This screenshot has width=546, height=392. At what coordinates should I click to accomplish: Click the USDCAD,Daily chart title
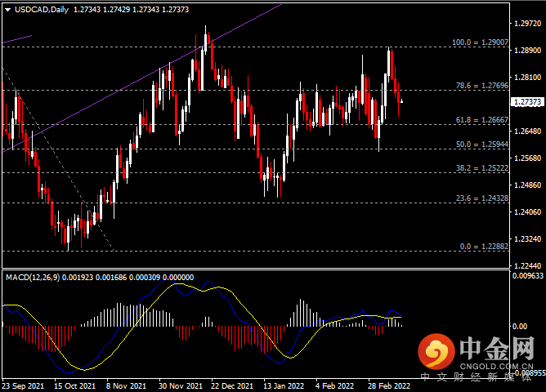click(42, 9)
